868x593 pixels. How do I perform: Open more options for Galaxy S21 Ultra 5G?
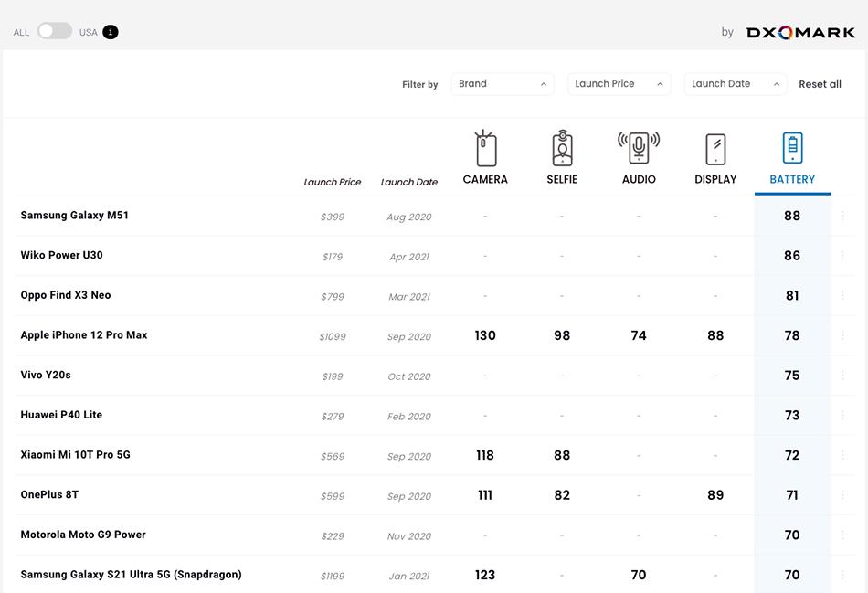tap(842, 575)
